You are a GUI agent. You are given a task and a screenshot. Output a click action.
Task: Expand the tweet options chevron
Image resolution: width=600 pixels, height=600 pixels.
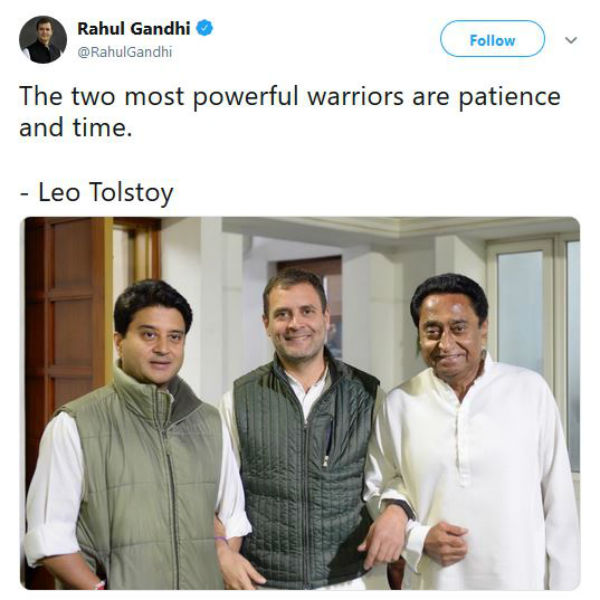(x=571, y=40)
